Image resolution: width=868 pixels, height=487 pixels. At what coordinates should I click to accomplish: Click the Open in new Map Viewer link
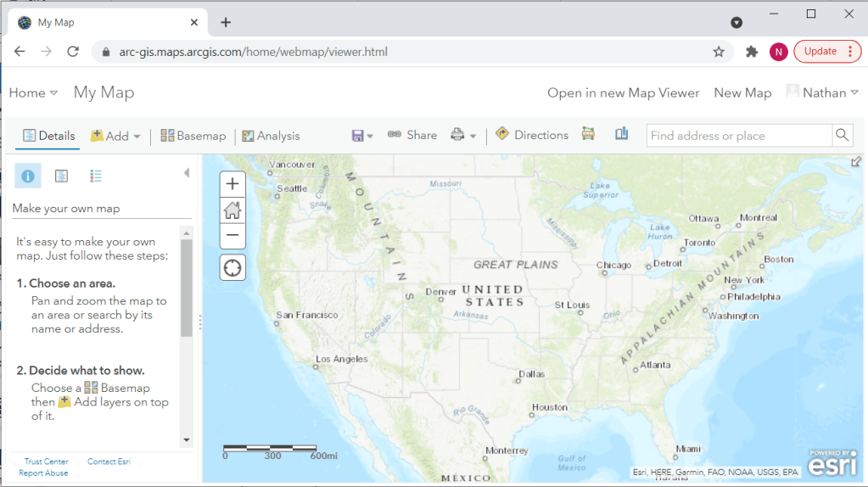pos(623,93)
